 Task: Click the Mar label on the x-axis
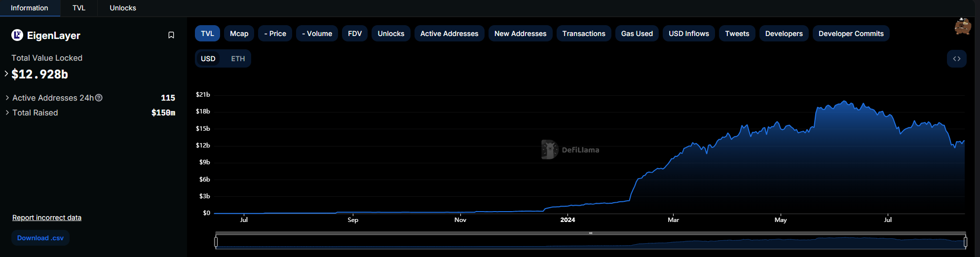pos(673,220)
